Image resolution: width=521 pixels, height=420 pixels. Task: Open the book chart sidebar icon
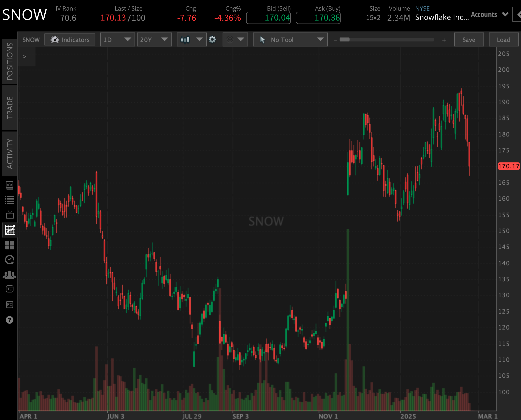tap(10, 185)
